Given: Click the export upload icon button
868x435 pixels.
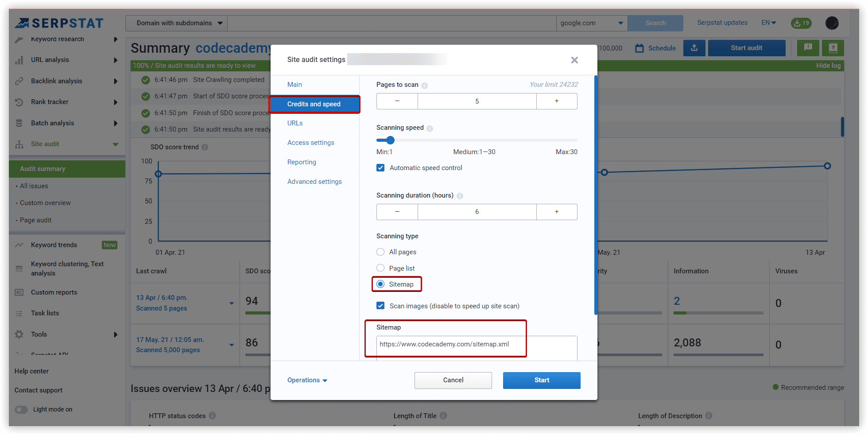Looking at the screenshot, I should (x=694, y=48).
